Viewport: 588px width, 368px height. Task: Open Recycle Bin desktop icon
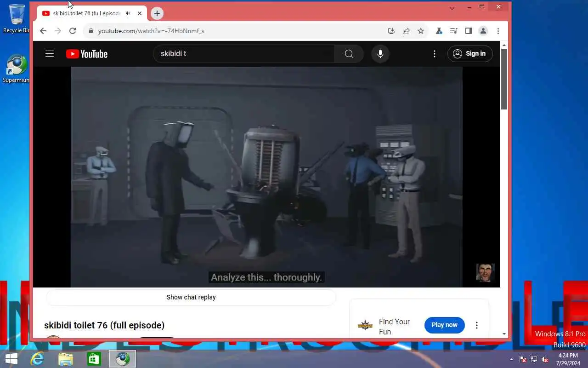(17, 18)
